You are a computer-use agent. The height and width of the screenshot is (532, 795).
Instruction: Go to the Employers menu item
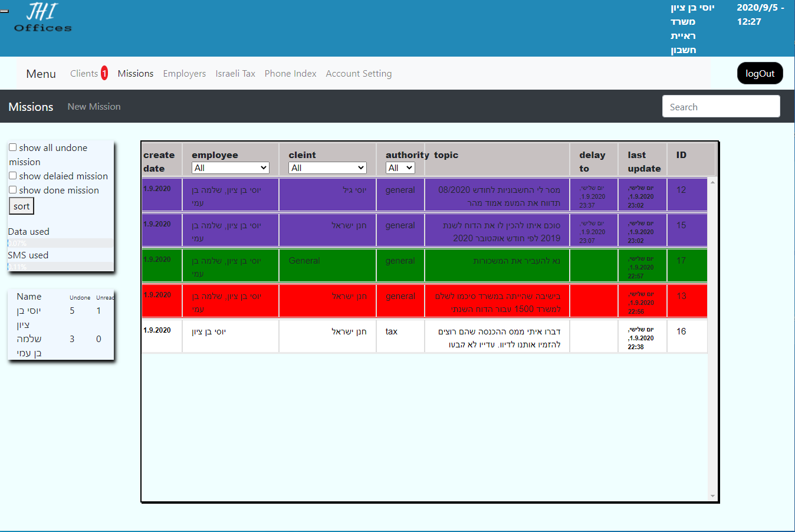184,74
